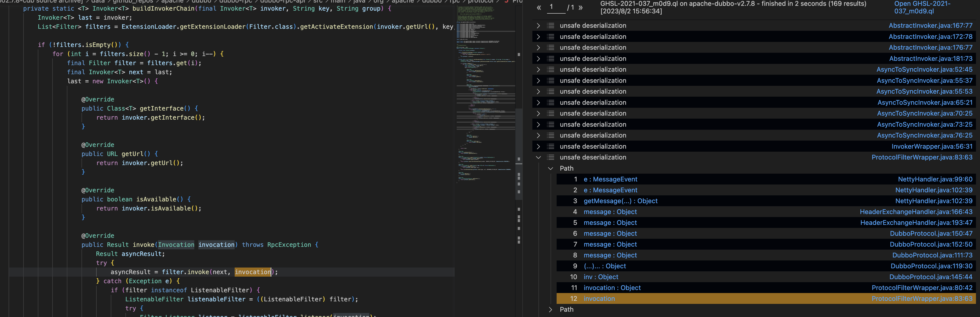Click list icon of AbstractInvoker.java:167:77 row

click(x=551, y=25)
